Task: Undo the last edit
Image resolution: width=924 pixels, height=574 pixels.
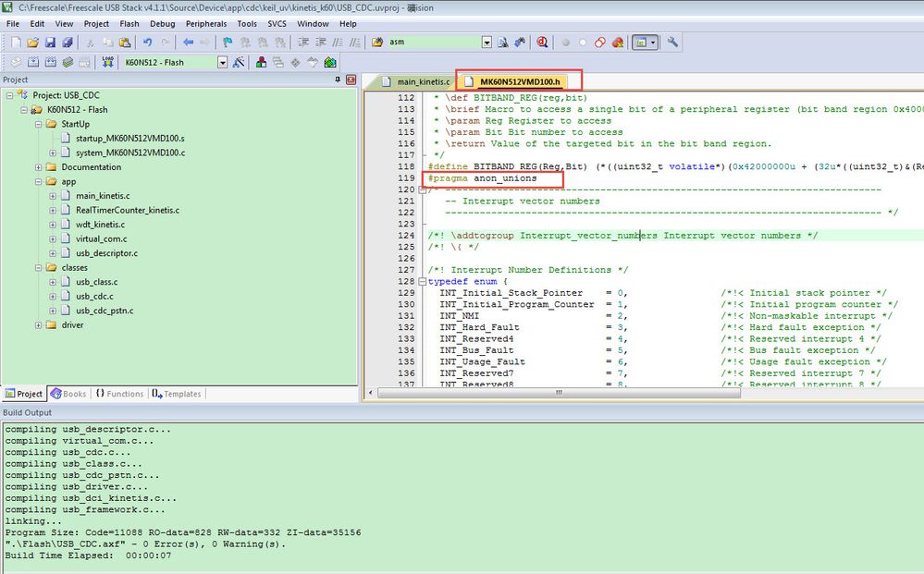Action: pyautogui.click(x=147, y=43)
